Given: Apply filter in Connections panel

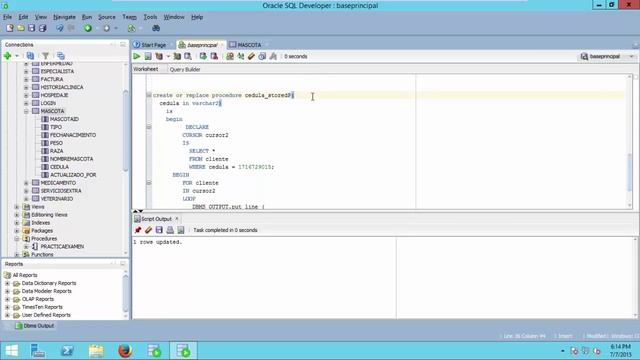Looking at the screenshot, I should point(45,56).
